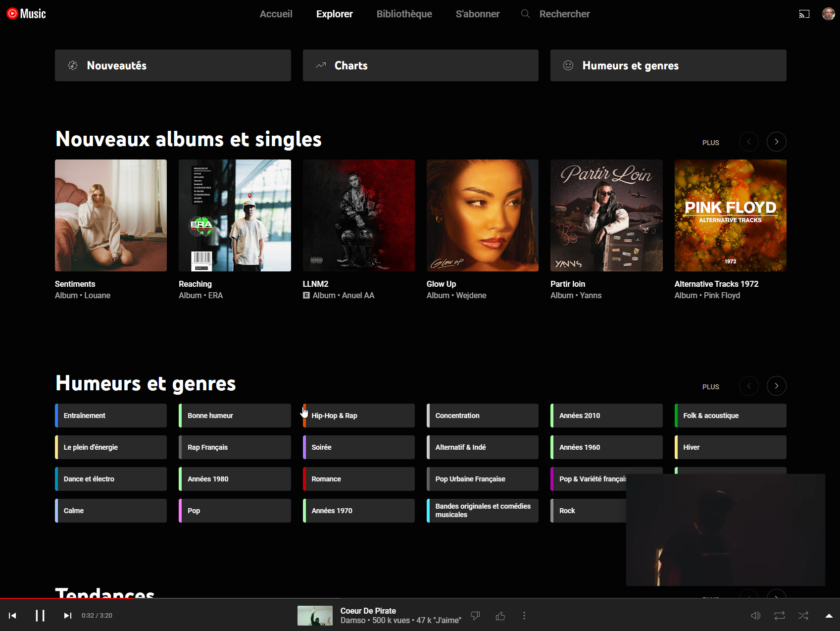Open the three-dot song options menu
The width and height of the screenshot is (840, 631).
[x=524, y=616]
